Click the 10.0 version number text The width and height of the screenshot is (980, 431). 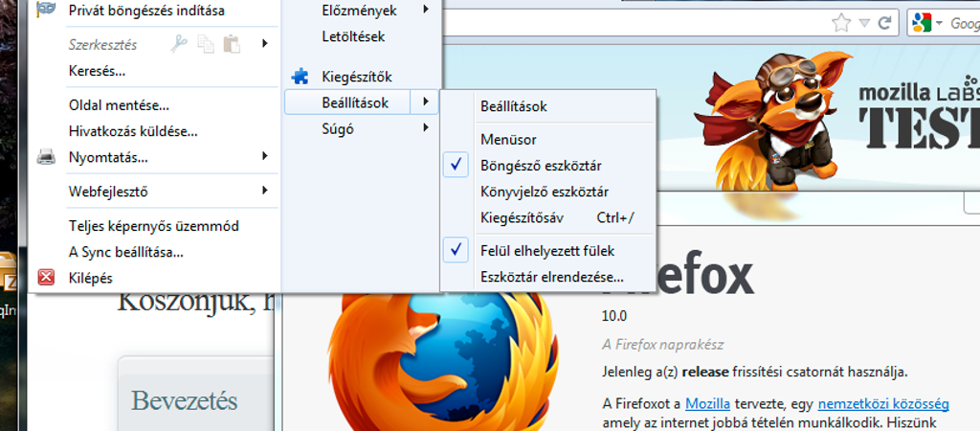614,316
